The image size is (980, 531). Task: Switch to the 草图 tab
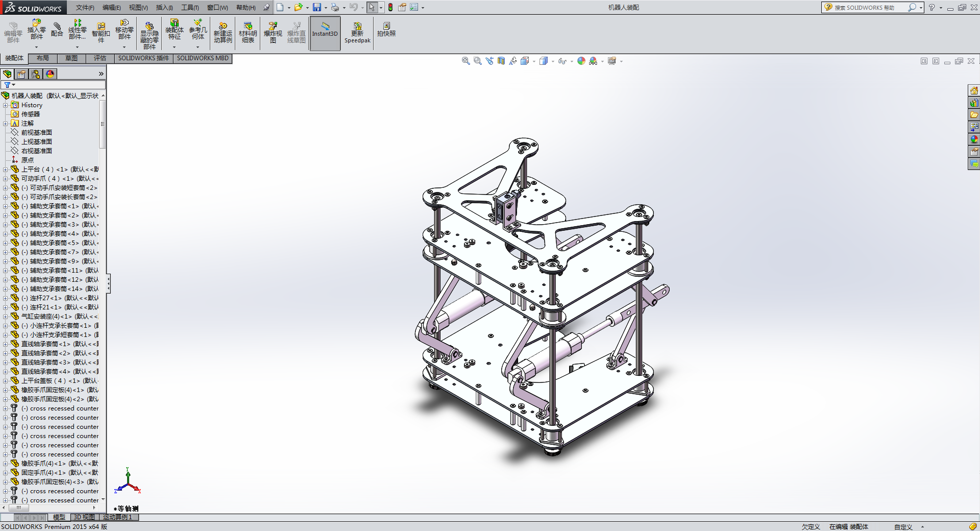tap(71, 58)
